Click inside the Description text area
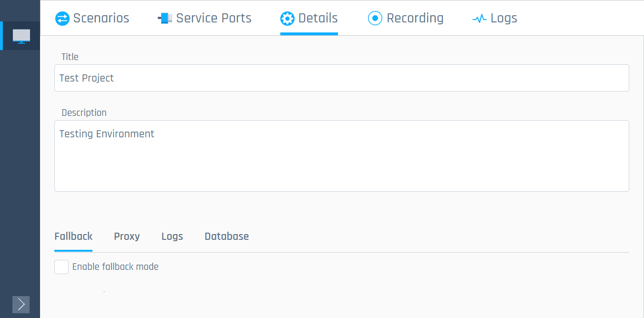The width and height of the screenshot is (644, 318). tap(341, 156)
